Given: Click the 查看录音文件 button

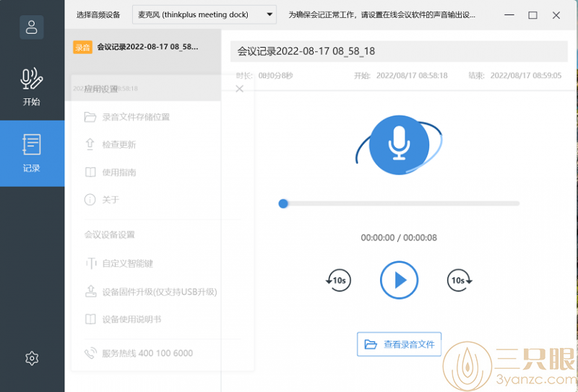Looking at the screenshot, I should pos(399,344).
